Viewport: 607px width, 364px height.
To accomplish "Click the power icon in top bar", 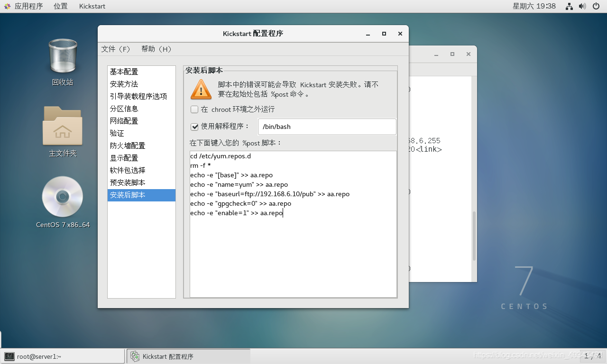I will pyautogui.click(x=597, y=6).
